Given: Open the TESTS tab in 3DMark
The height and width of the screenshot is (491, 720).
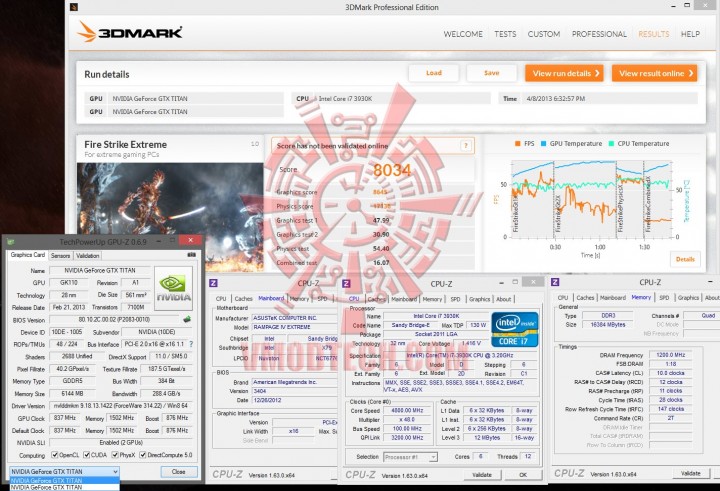Looking at the screenshot, I should 505,34.
